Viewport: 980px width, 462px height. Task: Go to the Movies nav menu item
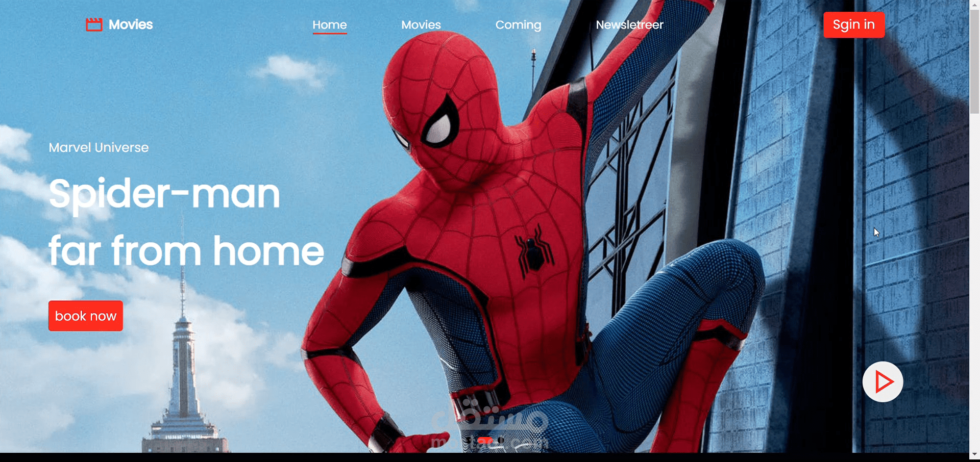tap(421, 25)
